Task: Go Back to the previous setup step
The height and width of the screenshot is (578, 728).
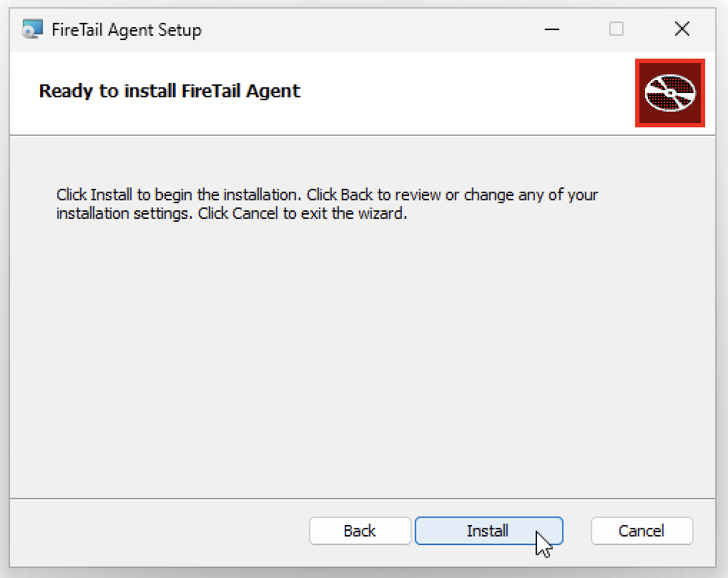Action: pyautogui.click(x=360, y=531)
